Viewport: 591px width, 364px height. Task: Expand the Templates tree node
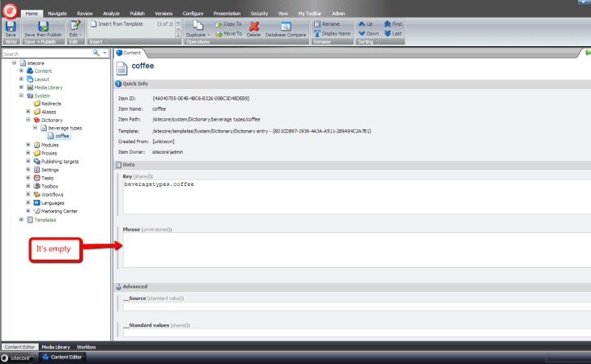[21, 219]
